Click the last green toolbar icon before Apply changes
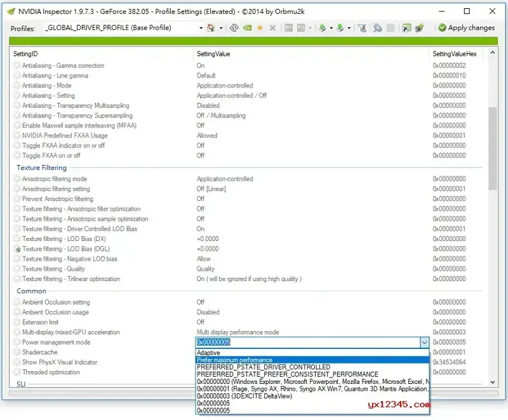This screenshot has width=508, height=420. click(419, 28)
